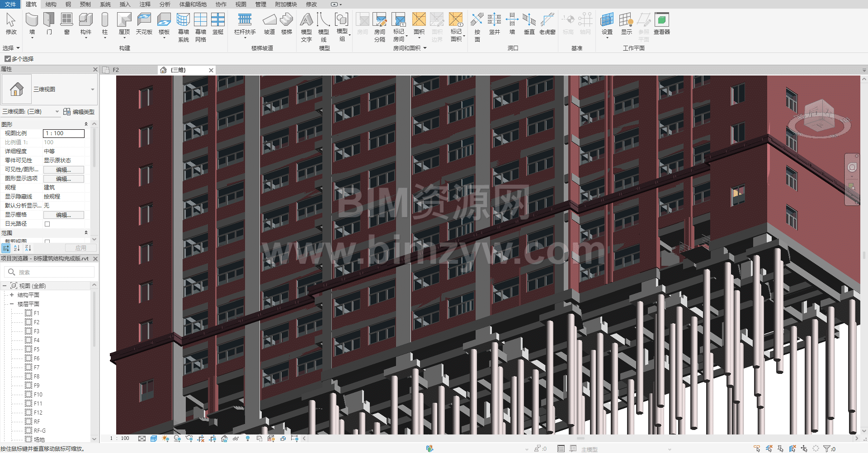Toggle the 多个选择 checkbox
This screenshot has height=453, width=868.
(x=8, y=59)
